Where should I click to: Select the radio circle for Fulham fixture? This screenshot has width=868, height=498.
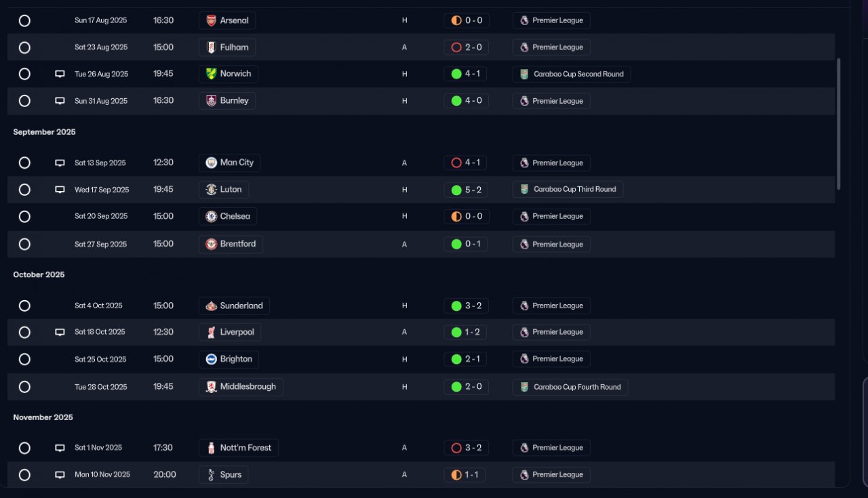[x=24, y=47]
